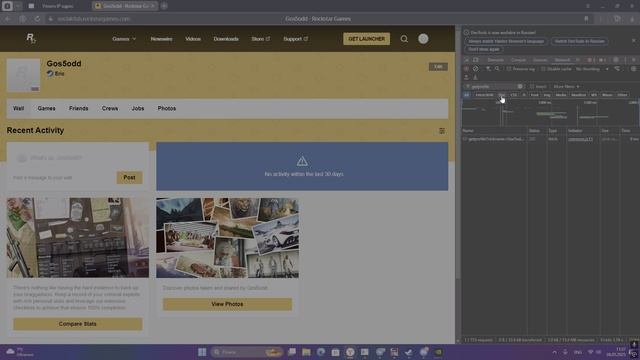The image size is (640, 360).
Task: Go back in browser history
Action: tap(7, 19)
